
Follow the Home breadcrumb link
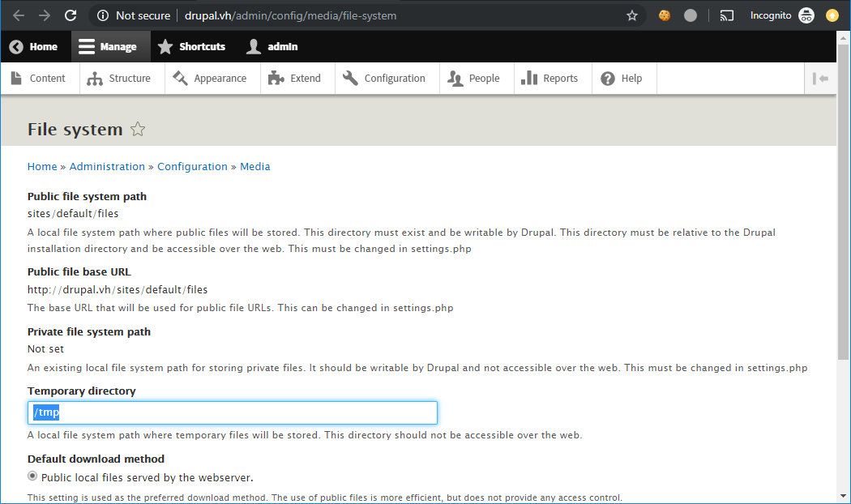point(42,167)
